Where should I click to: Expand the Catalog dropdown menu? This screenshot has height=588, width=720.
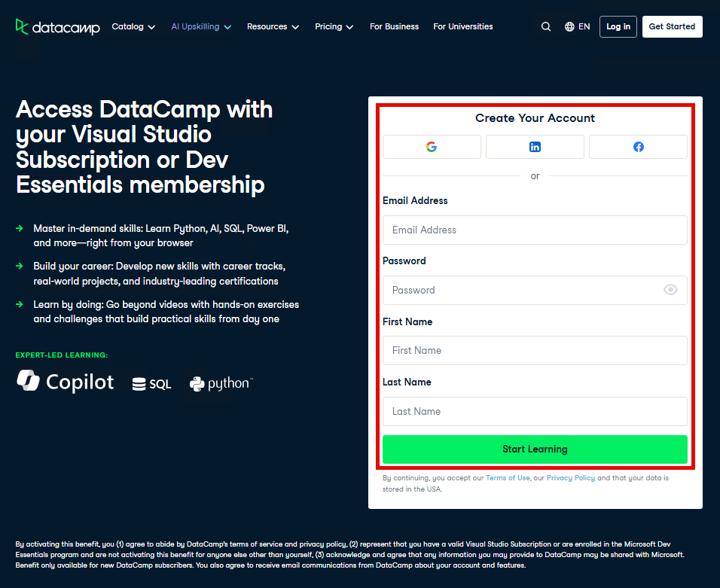(x=133, y=26)
